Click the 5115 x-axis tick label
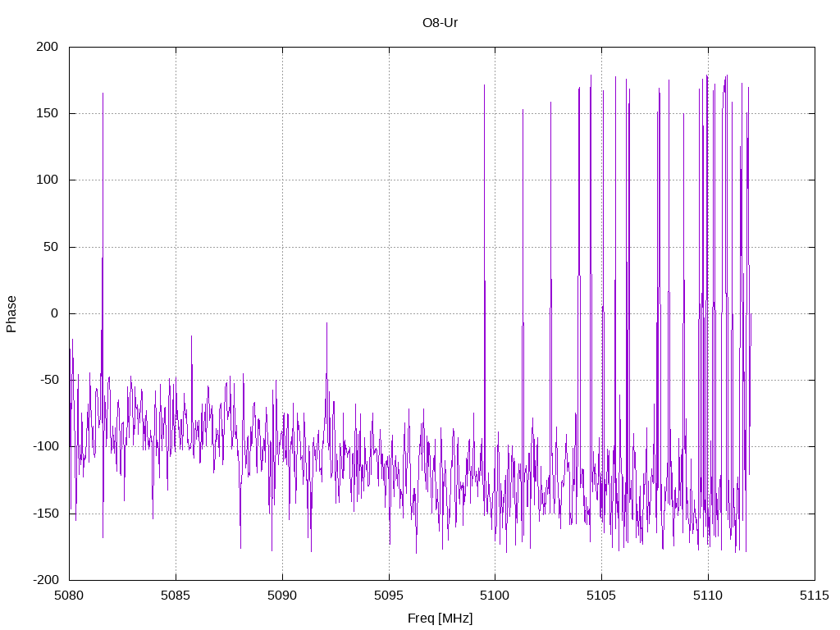The height and width of the screenshot is (630, 840). [815, 596]
